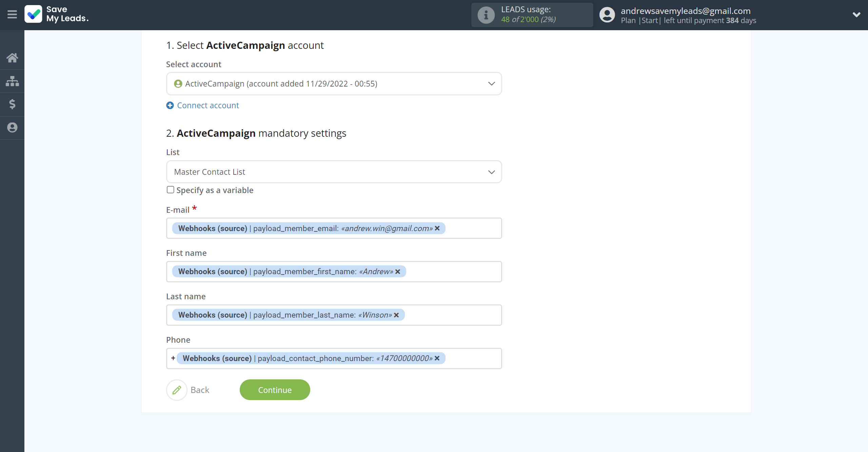Image resolution: width=868 pixels, height=452 pixels.
Task: Click the Plan Start payment days text
Action: (688, 21)
